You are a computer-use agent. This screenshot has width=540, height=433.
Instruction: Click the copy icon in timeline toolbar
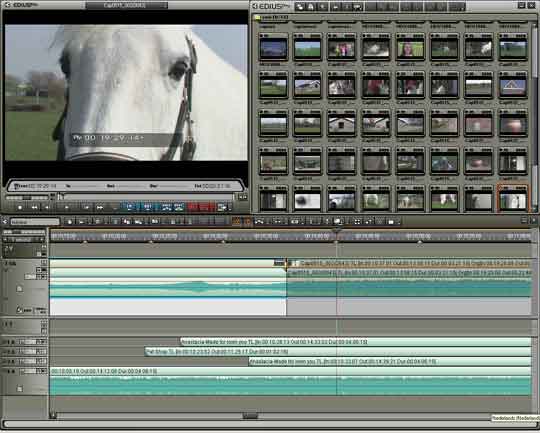click(127, 222)
